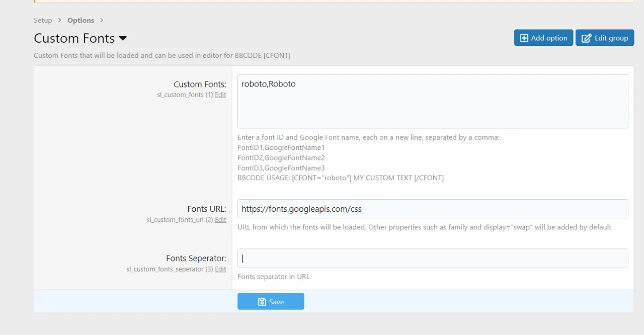Edit the sl_custom_fonts option

coord(220,95)
